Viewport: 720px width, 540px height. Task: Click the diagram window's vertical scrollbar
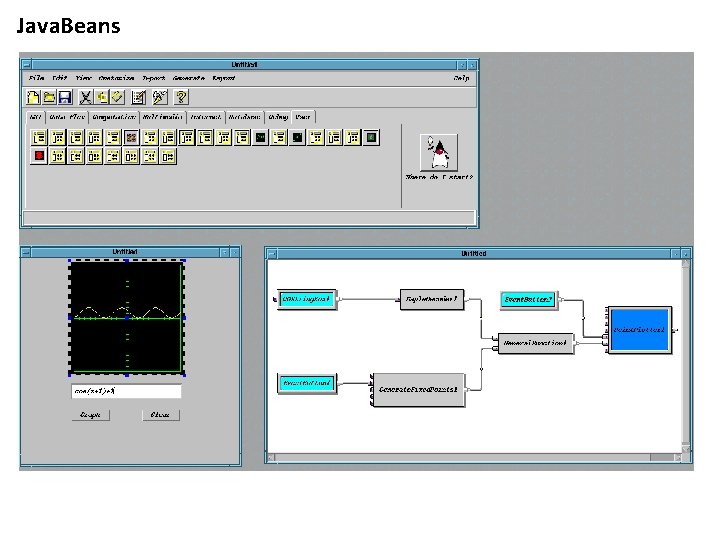(686, 356)
